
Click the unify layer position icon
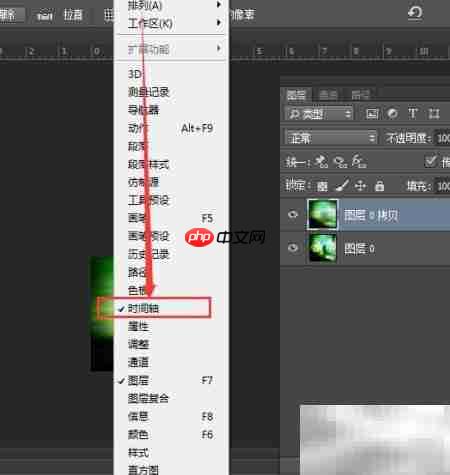pos(321,162)
